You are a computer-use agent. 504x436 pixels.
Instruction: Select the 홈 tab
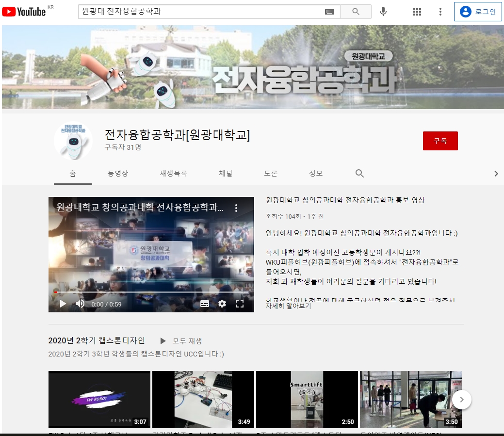click(x=73, y=174)
